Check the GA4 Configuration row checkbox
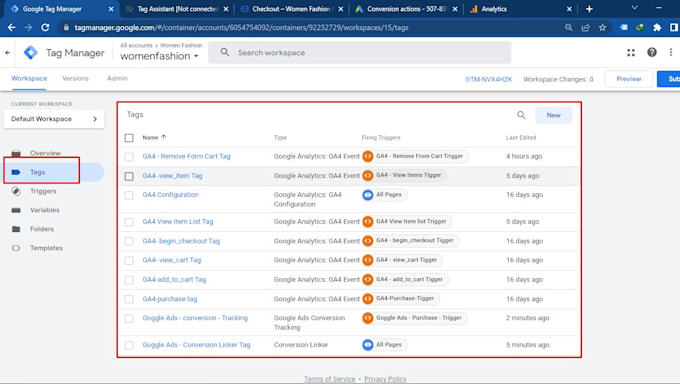 [129, 195]
